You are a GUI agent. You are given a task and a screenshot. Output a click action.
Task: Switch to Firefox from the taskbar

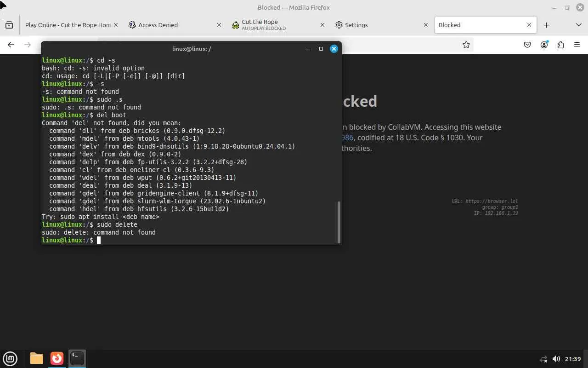(x=57, y=358)
